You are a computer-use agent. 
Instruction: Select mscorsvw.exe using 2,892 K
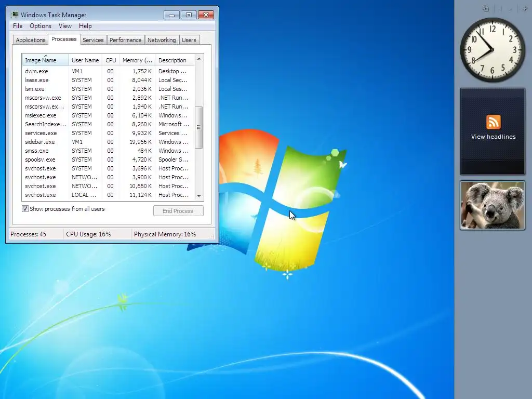coord(109,98)
